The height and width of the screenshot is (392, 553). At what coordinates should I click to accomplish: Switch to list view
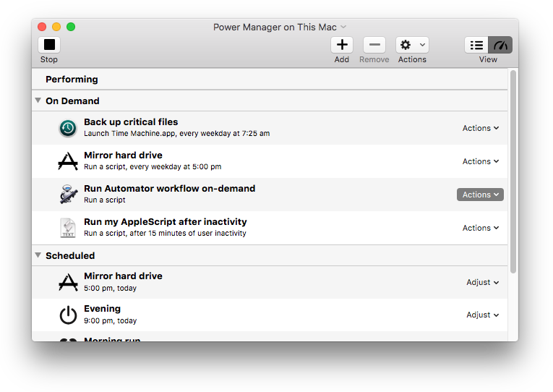click(x=476, y=45)
